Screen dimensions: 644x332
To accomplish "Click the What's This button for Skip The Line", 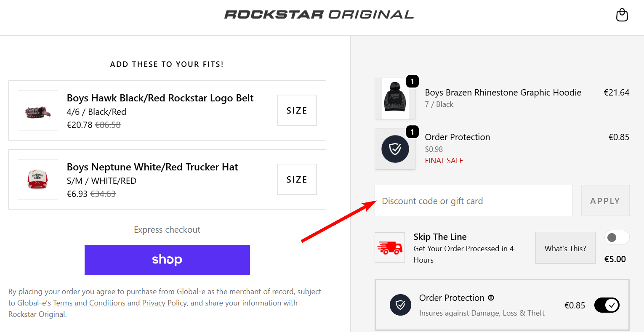I will coord(565,248).
